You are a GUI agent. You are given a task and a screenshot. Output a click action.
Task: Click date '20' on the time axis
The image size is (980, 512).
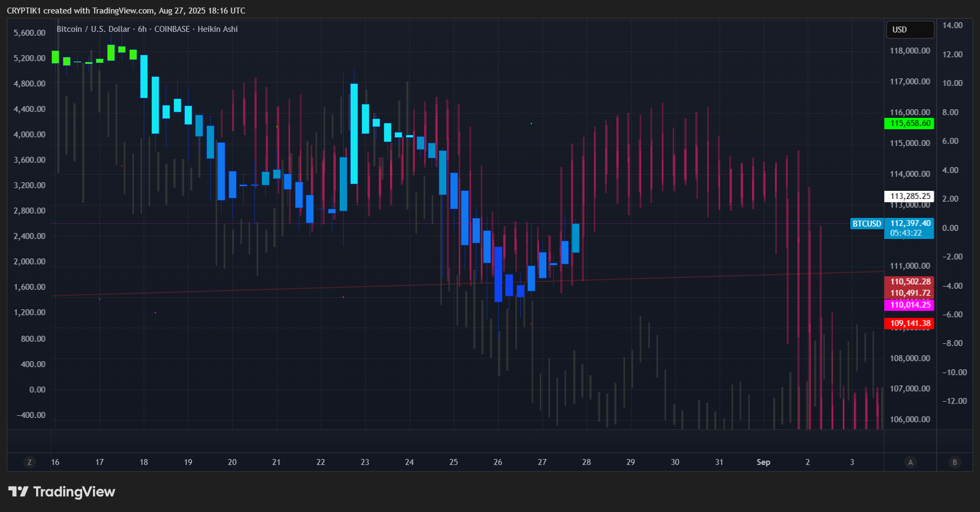232,462
